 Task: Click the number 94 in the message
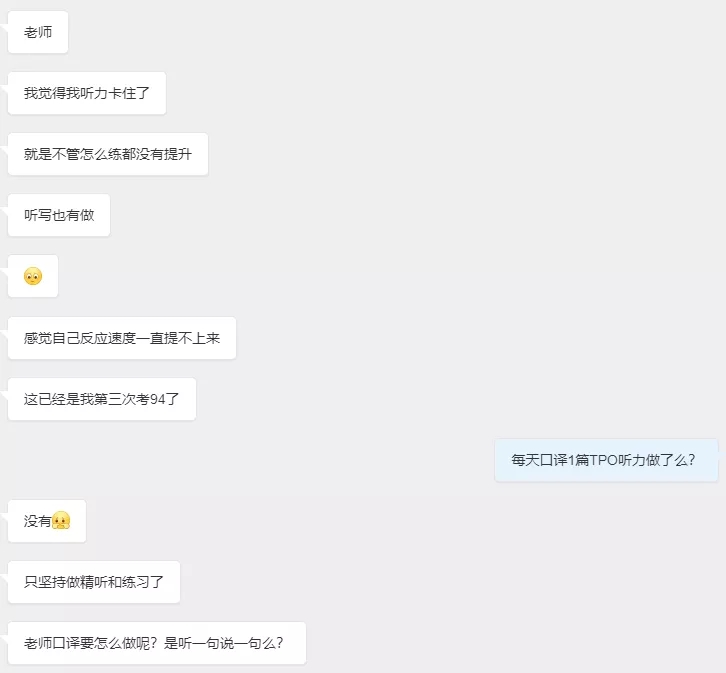pos(157,399)
